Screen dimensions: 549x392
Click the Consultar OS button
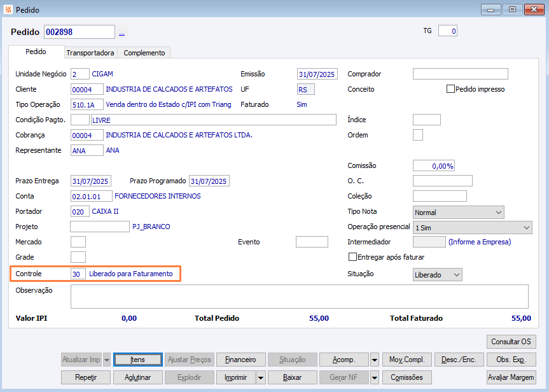tap(511, 342)
